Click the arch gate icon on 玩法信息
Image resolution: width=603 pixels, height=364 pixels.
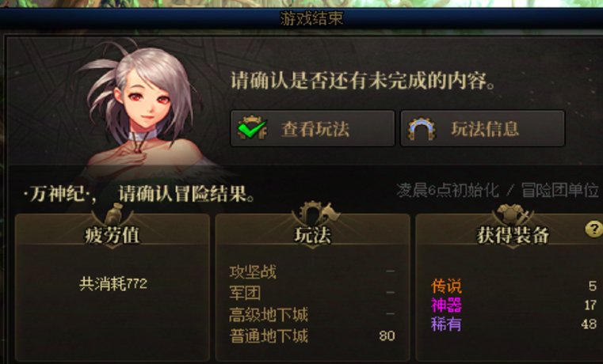pyautogui.click(x=422, y=129)
